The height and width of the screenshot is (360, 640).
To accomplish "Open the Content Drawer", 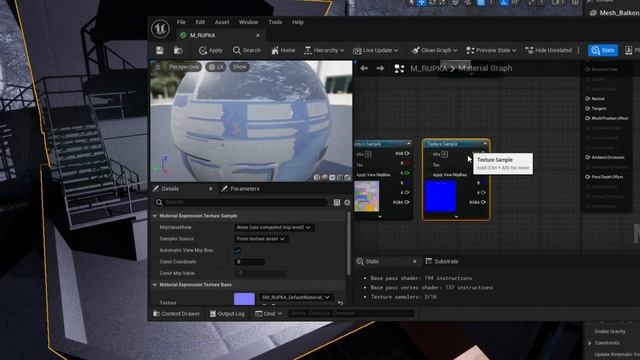I will coord(176,313).
